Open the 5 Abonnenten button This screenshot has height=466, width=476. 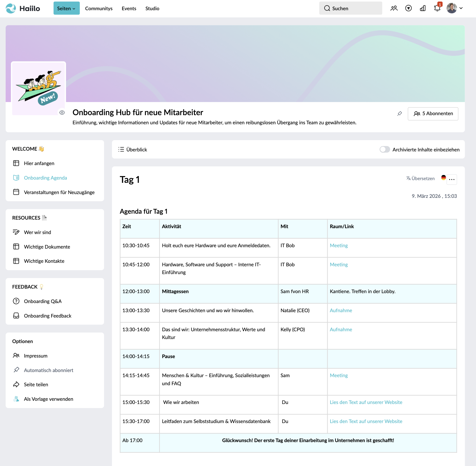click(433, 114)
